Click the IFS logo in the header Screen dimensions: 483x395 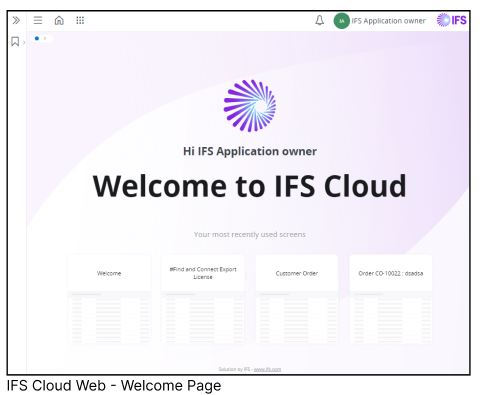tap(452, 20)
